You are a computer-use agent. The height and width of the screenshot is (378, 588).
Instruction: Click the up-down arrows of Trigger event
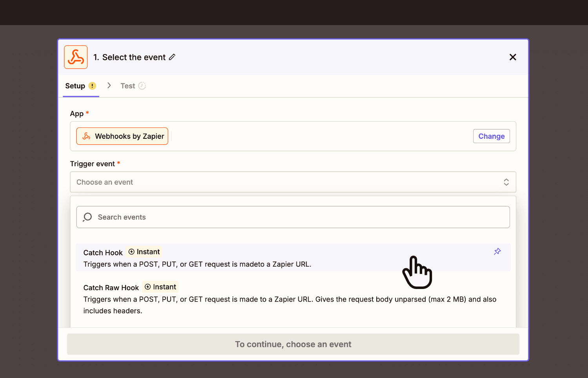tap(506, 182)
